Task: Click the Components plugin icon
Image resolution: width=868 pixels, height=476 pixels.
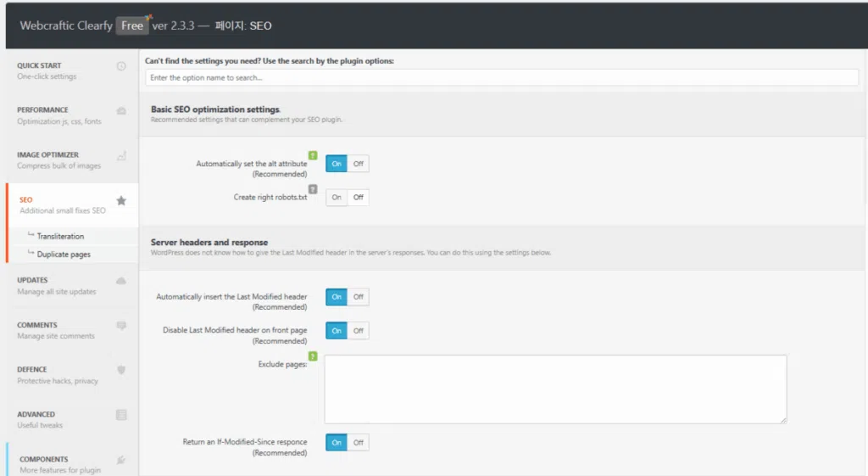Action: [x=121, y=460]
